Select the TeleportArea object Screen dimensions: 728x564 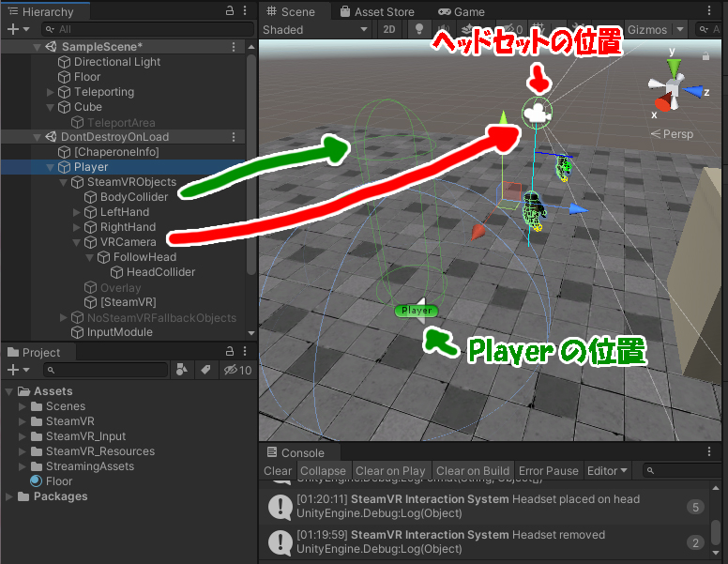121,123
